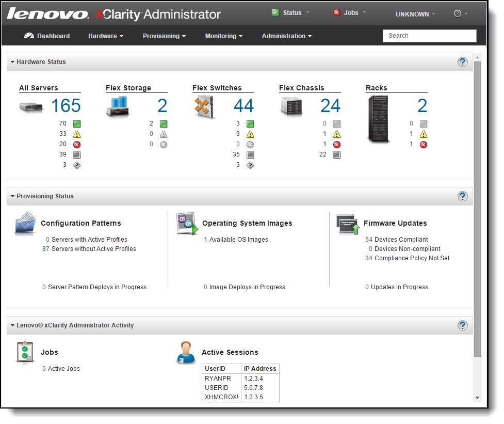Click the 0 Active Jobs text
The height and width of the screenshot is (424, 504).
[x=61, y=369]
